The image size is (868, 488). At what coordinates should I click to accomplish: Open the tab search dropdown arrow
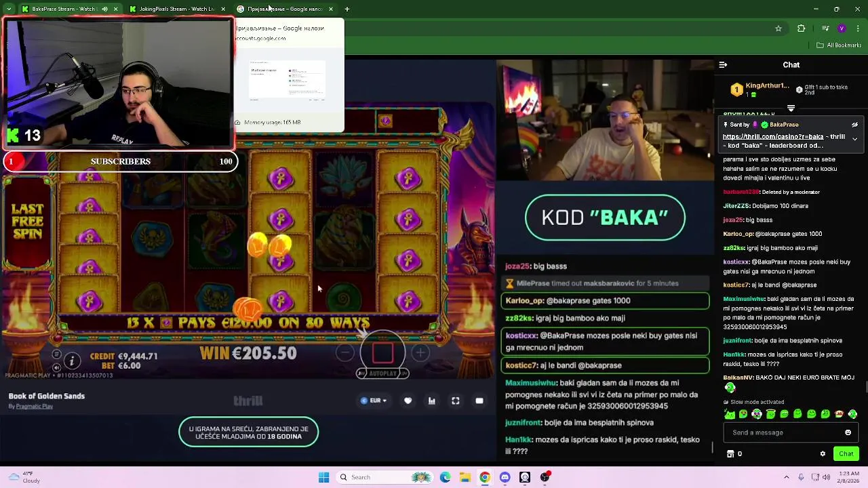click(8, 9)
